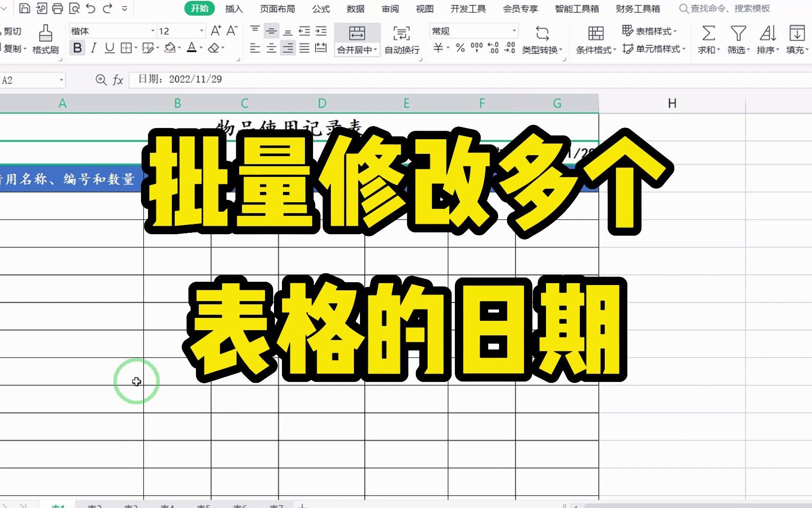Screen dimensions: 812x508
Task: Toggle Bold formatting
Action: tap(78, 48)
